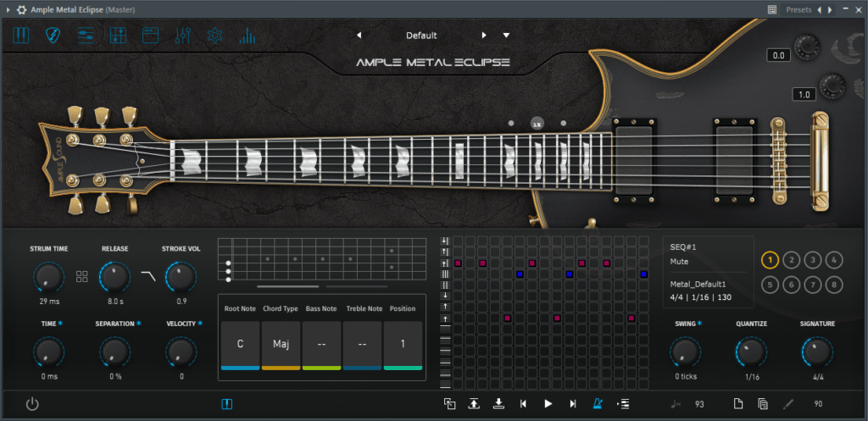Click the copy pages icon
868x421 pixels.
click(763, 404)
